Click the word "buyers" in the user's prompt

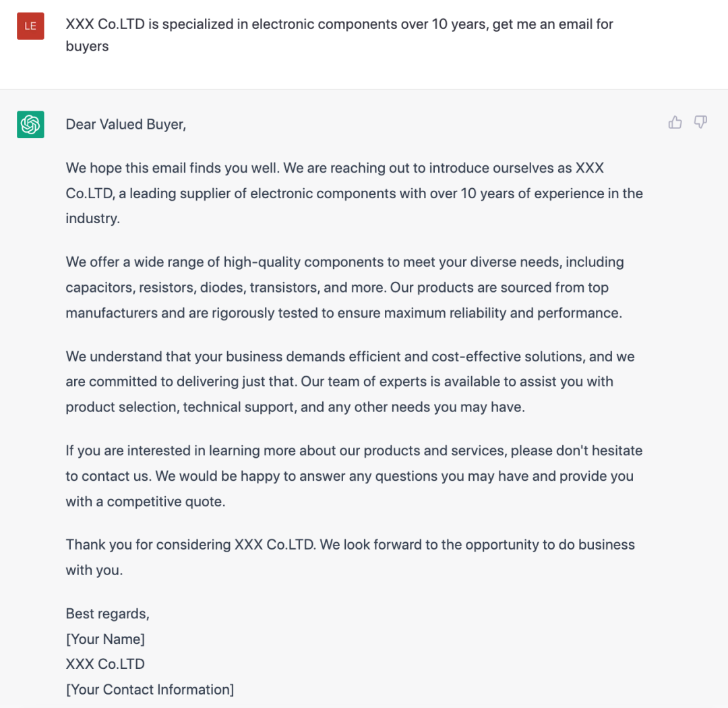point(87,47)
